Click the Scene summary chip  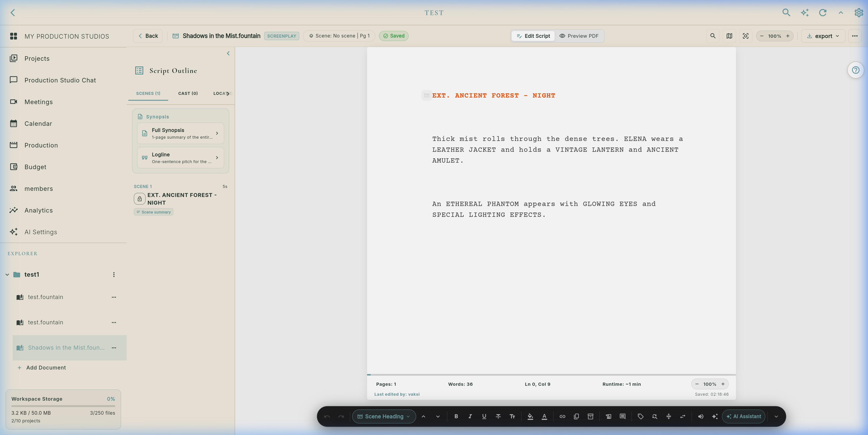[154, 212]
